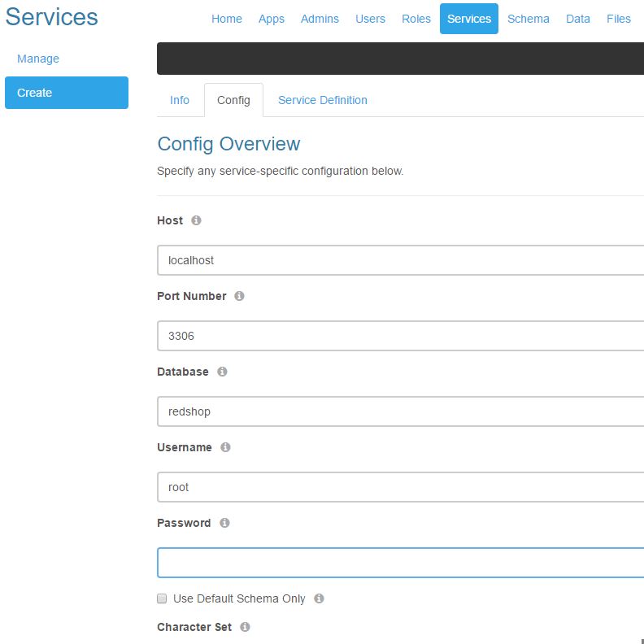This screenshot has width=644, height=644.
Task: Open the Schema navigation item
Action: click(x=528, y=19)
